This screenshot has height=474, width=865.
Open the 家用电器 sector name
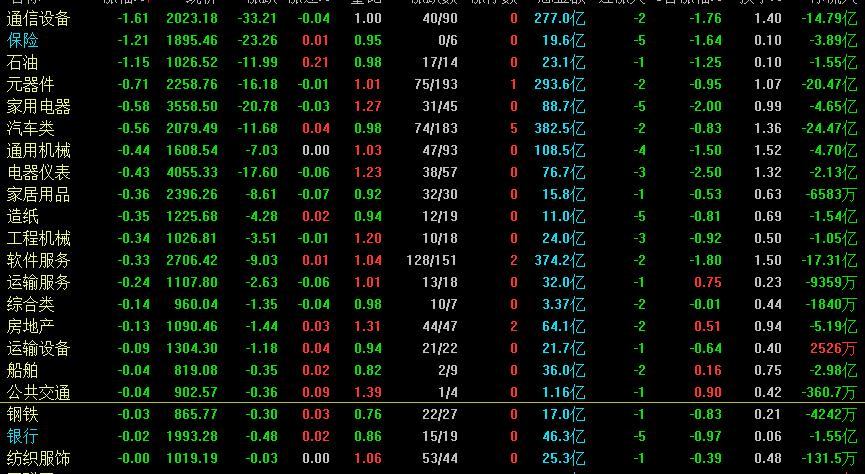click(x=39, y=106)
